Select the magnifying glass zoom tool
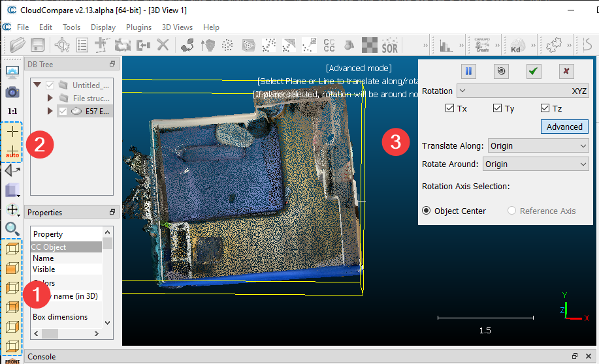This screenshot has width=599, height=364. coord(12,228)
